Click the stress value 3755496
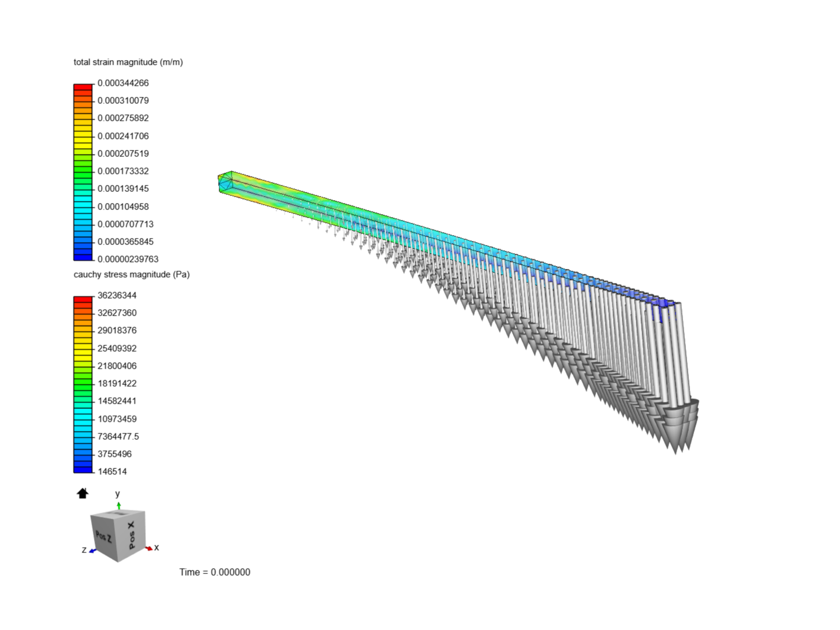The height and width of the screenshot is (630, 840). [x=114, y=454]
